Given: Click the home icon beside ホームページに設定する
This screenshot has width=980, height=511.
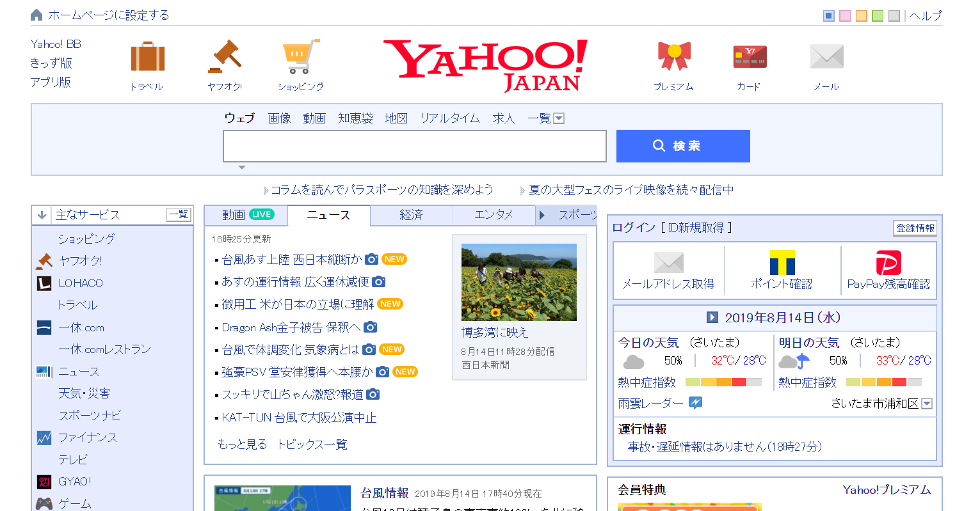Looking at the screenshot, I should [x=36, y=15].
